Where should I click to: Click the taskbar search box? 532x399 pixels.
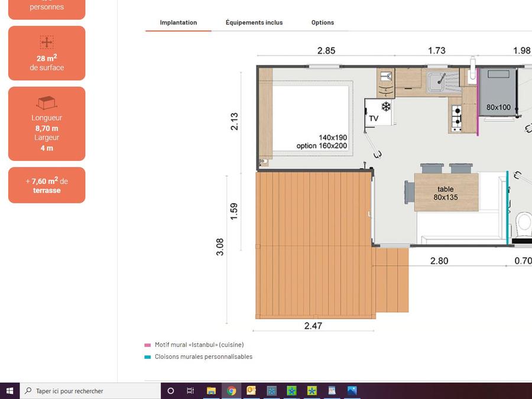[x=90, y=391]
